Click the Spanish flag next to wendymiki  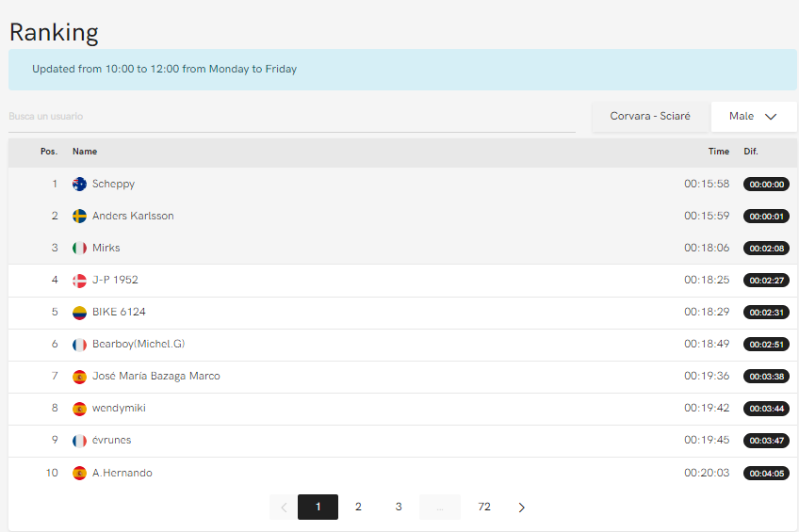click(79, 409)
